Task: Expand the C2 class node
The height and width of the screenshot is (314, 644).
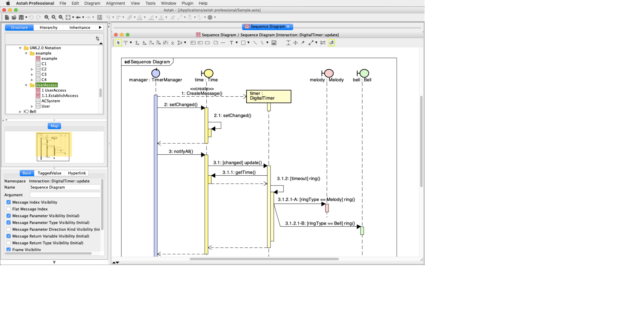Action: [32, 69]
